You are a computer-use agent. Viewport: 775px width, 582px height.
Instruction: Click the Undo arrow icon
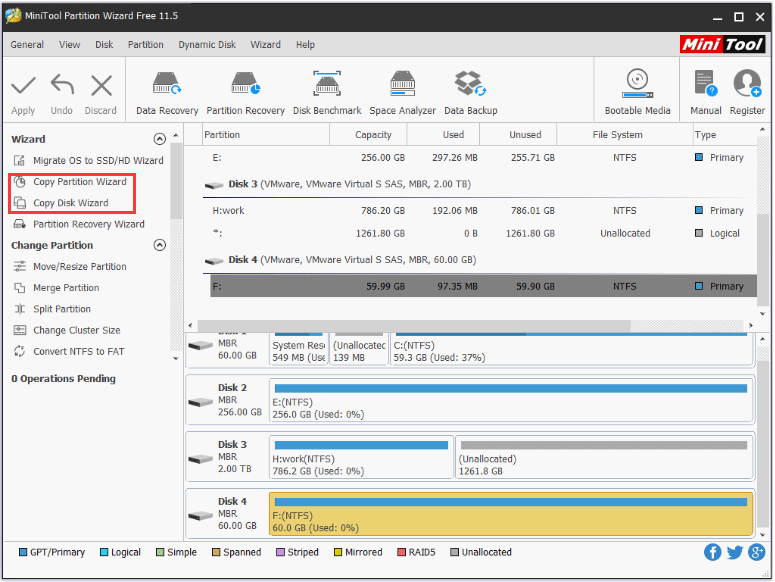click(62, 84)
